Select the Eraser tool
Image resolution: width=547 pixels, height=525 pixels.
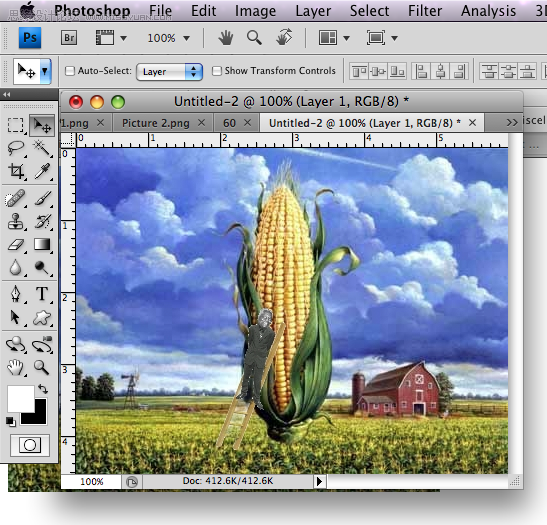point(16,245)
